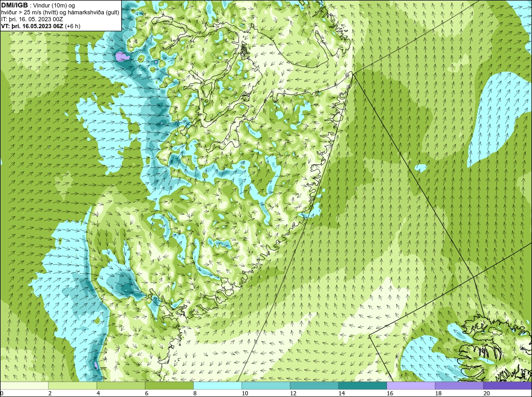This screenshot has width=532, height=397.
Task: Click the 4–6 m/s green legend swatch
Action: (x=121, y=386)
